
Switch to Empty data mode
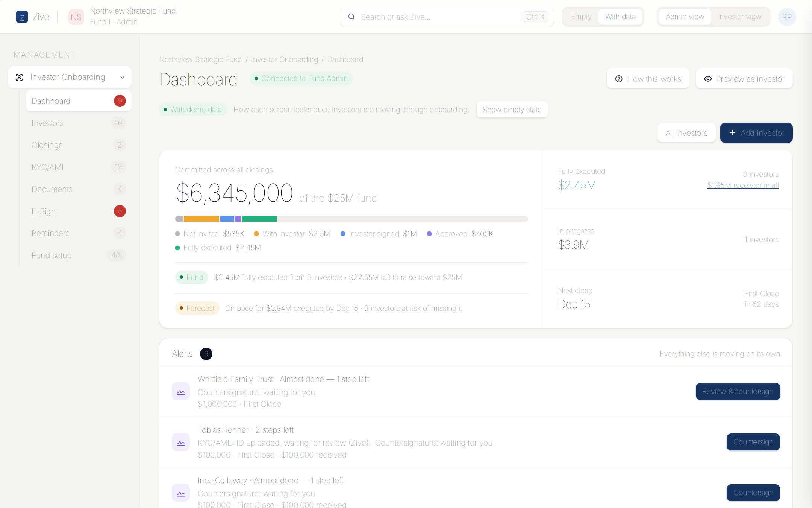(581, 17)
